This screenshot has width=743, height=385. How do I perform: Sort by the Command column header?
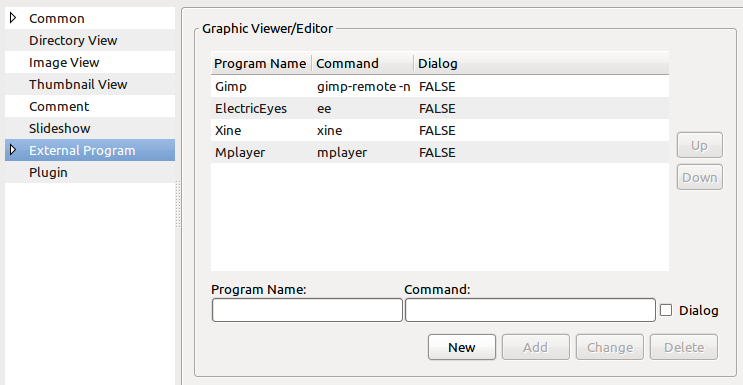pyautogui.click(x=362, y=63)
